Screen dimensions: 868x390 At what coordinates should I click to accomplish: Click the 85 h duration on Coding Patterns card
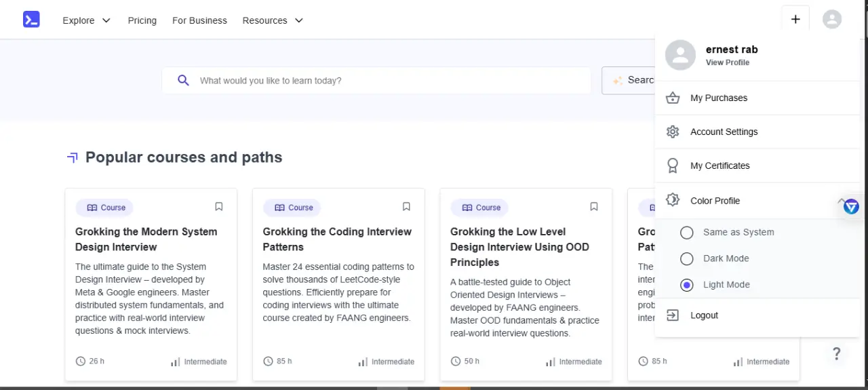(284, 362)
